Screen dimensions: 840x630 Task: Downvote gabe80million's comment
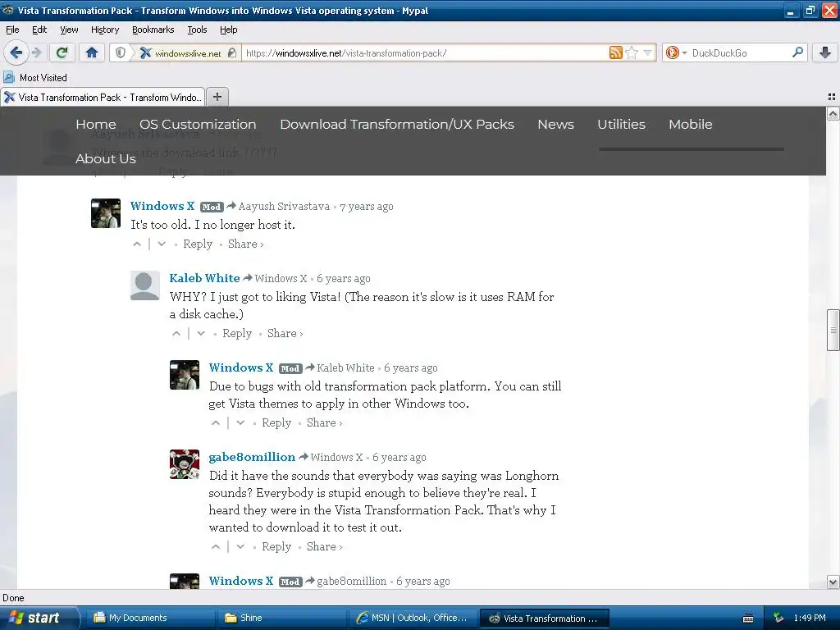pyautogui.click(x=240, y=547)
